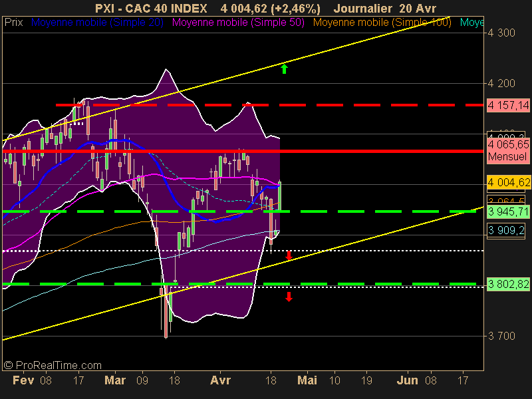The width and height of the screenshot is (532, 399).
Task: Click the green up arrow marker
Action: [285, 69]
